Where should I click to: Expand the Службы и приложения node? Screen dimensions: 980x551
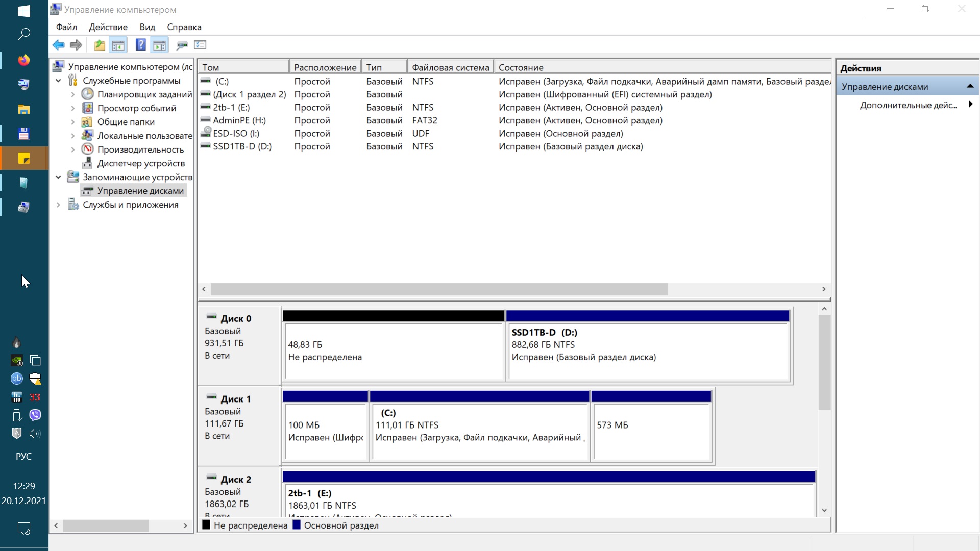pos(58,205)
